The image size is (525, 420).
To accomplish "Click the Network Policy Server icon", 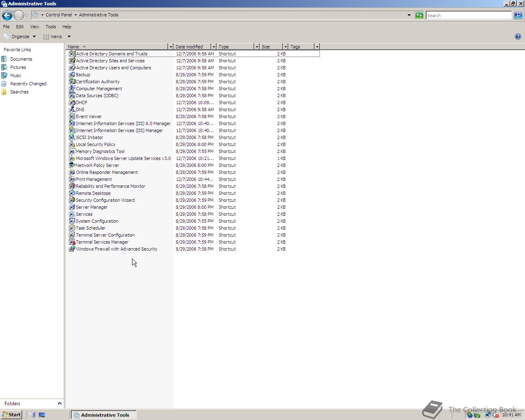I will pos(72,165).
